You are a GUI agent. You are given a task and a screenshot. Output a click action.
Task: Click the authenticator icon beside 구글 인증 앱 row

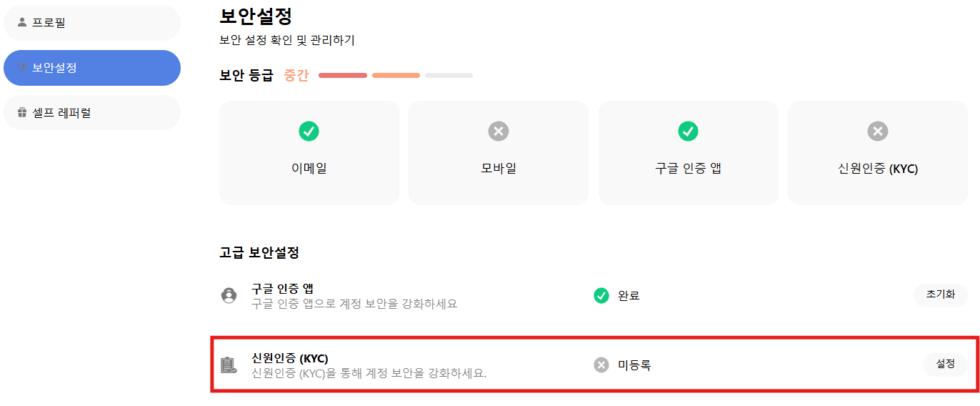click(229, 295)
